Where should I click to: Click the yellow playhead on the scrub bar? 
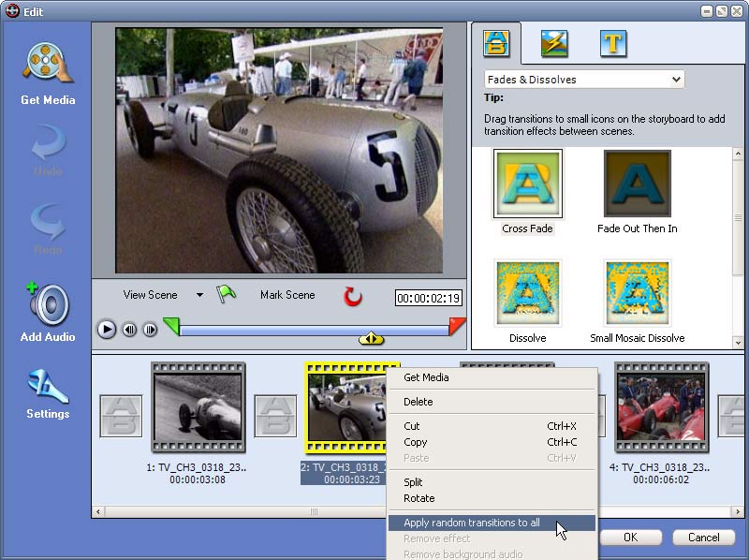(x=372, y=338)
